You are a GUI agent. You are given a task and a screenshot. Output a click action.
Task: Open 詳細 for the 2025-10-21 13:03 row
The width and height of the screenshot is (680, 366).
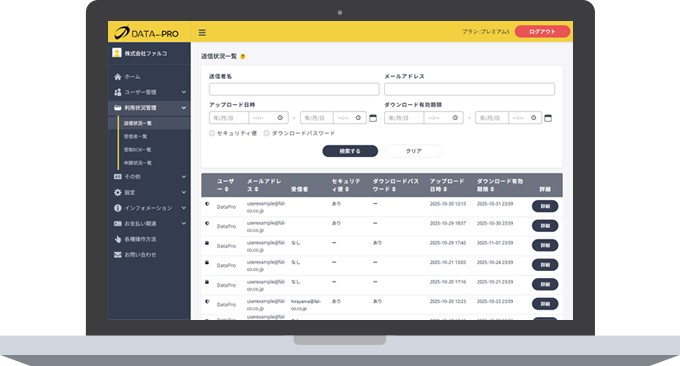pos(545,265)
